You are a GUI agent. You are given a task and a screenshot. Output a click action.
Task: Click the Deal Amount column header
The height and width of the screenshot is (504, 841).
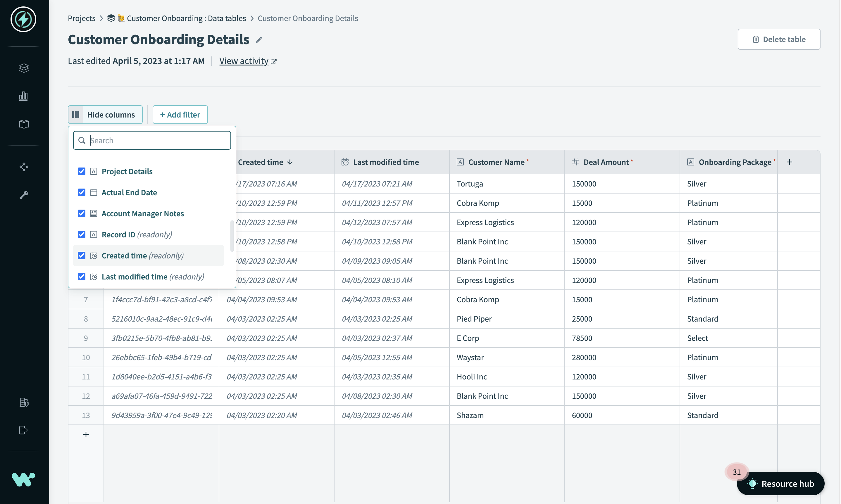pos(606,162)
